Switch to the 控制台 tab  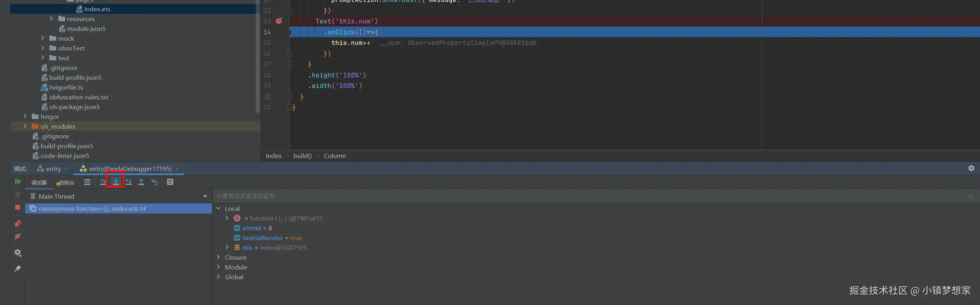tap(65, 183)
